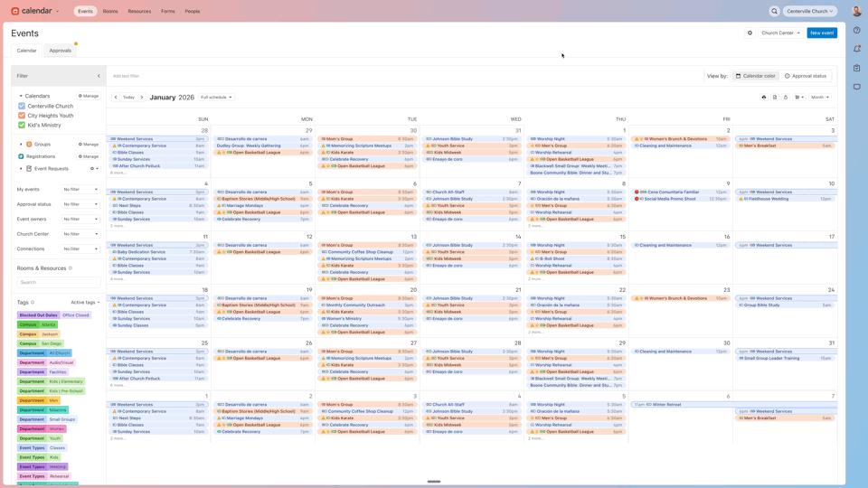Go to the previous month arrow
Screen dimensions: 868x488
click(x=116, y=98)
